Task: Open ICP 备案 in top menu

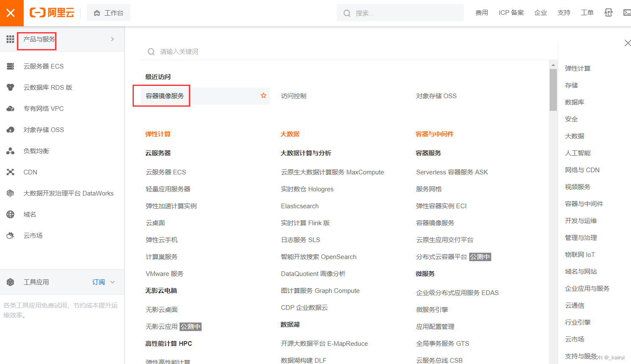Action: click(x=511, y=13)
